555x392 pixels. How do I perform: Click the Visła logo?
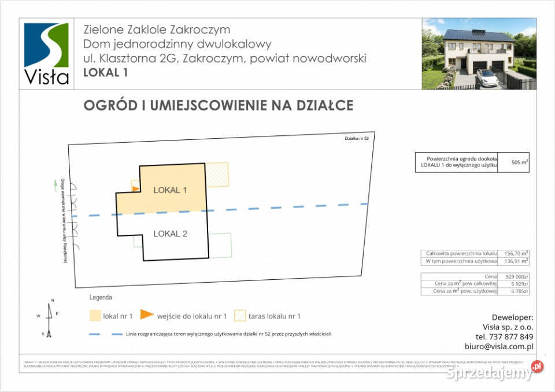(46, 54)
